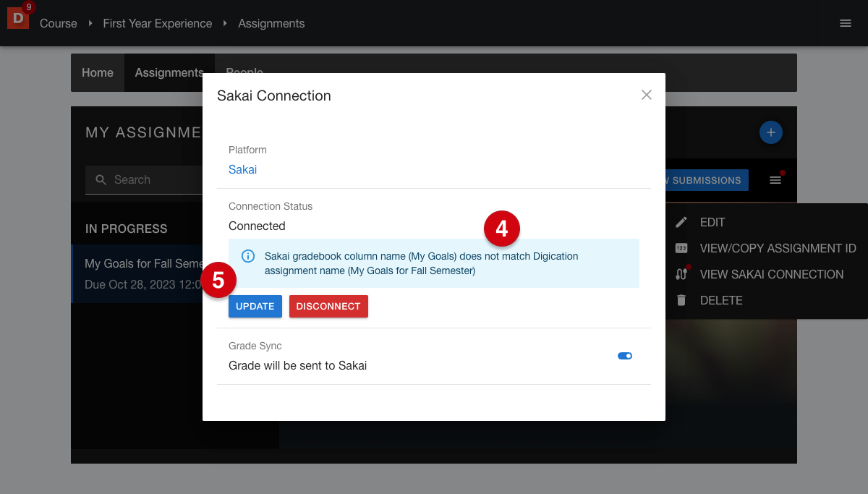Click the UPDATE button
The height and width of the screenshot is (494, 868).
255,306
